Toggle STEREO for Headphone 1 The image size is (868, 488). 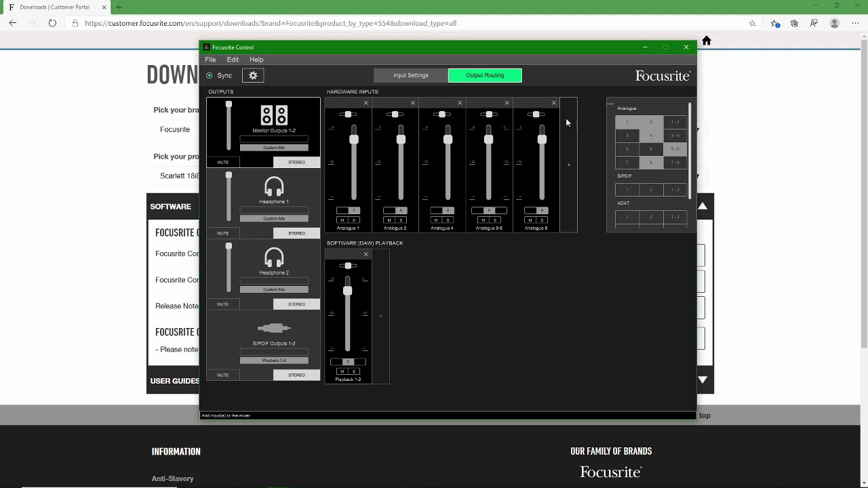pos(296,233)
